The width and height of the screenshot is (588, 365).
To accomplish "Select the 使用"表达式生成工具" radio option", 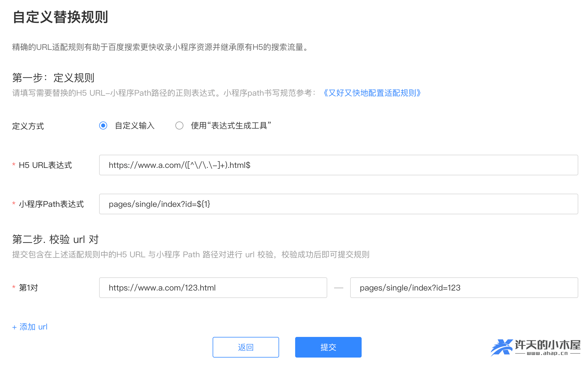I will 179,125.
